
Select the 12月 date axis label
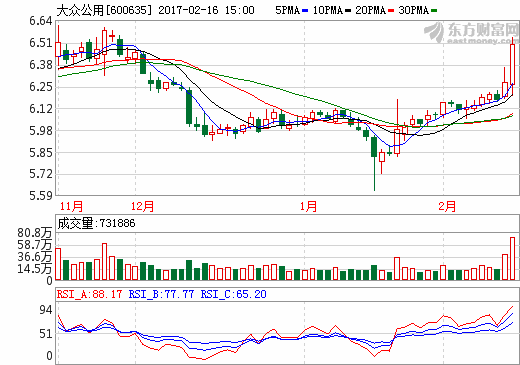[142, 206]
